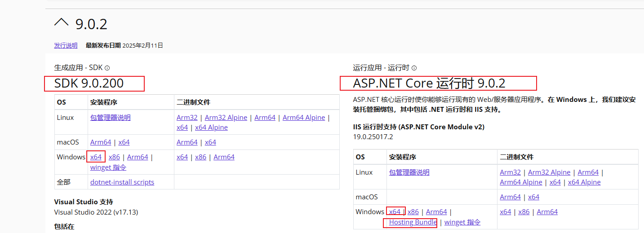Open the 发行说明 release notes link
The height and width of the screenshot is (233, 644).
(66, 45)
